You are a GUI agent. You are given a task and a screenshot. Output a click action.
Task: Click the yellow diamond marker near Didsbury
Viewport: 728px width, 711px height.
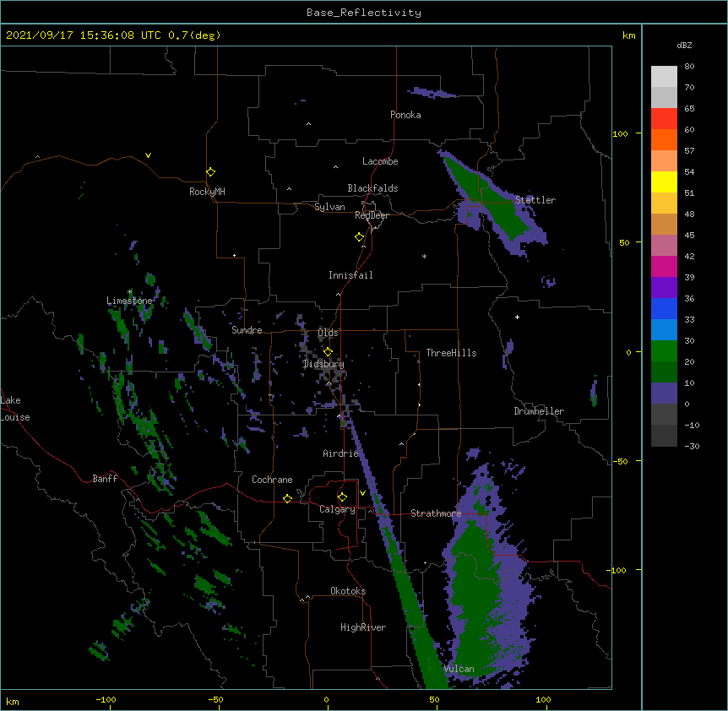[328, 352]
